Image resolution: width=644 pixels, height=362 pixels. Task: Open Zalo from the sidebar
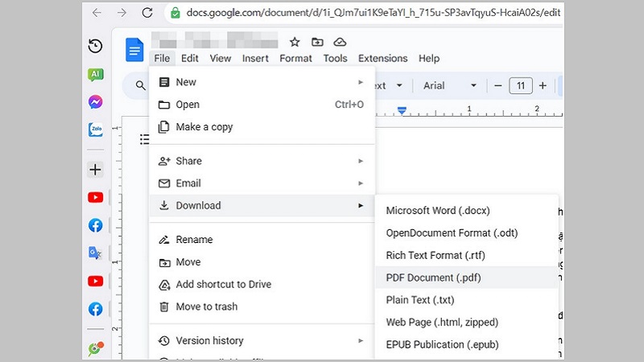tap(95, 130)
